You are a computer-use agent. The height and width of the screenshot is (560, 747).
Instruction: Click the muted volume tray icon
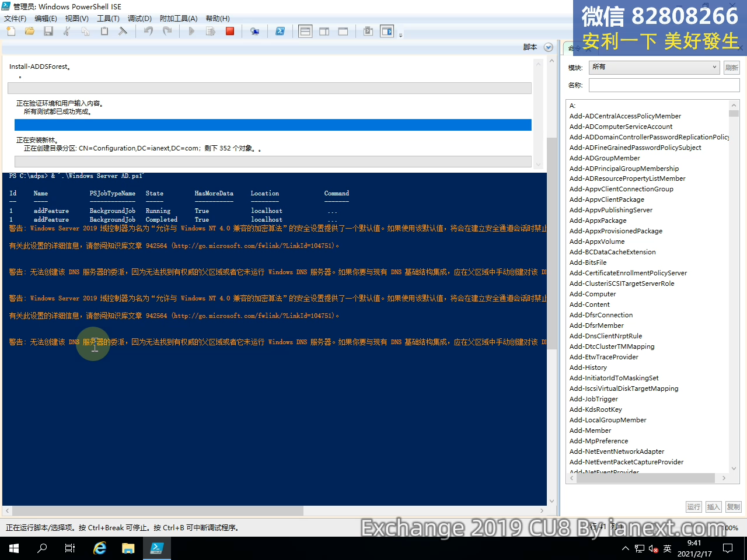(x=654, y=548)
